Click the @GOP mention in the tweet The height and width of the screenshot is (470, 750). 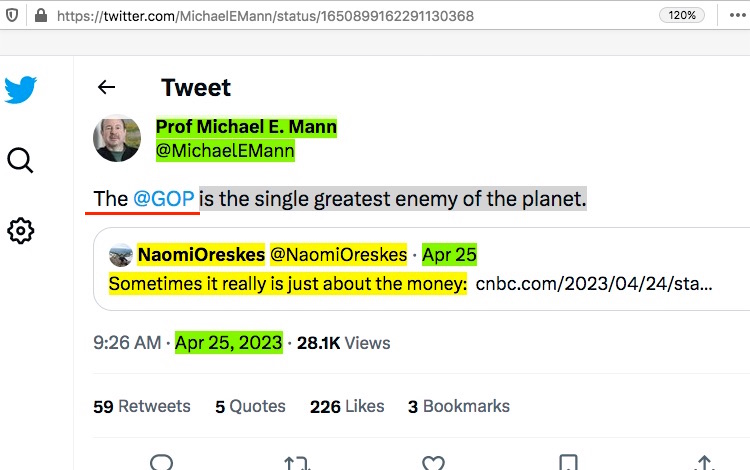[x=163, y=199]
